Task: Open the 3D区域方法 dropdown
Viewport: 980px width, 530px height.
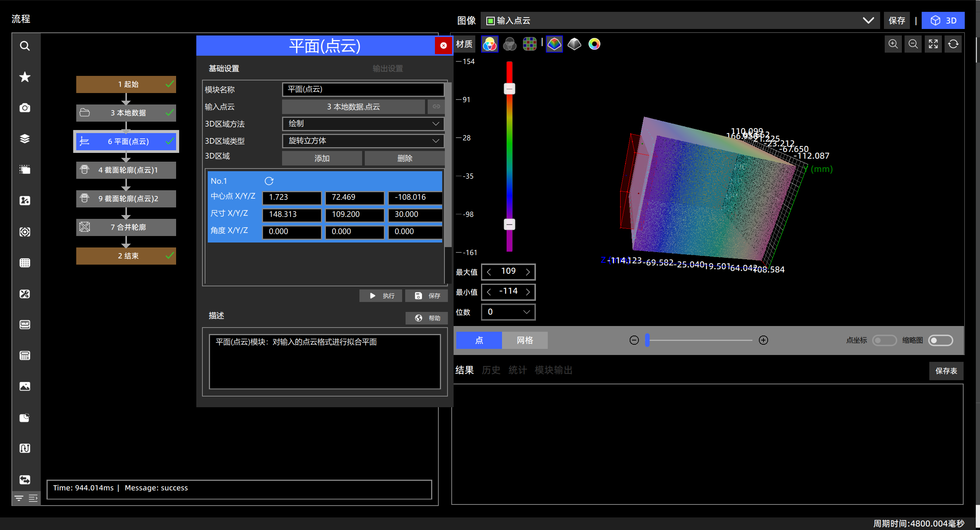Action: [363, 124]
